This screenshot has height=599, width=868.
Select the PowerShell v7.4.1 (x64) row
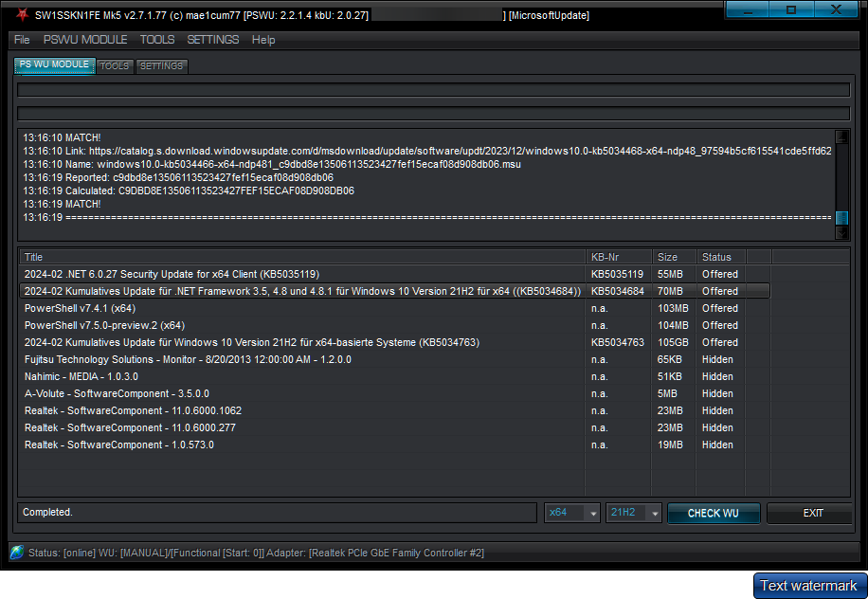(x=395, y=308)
